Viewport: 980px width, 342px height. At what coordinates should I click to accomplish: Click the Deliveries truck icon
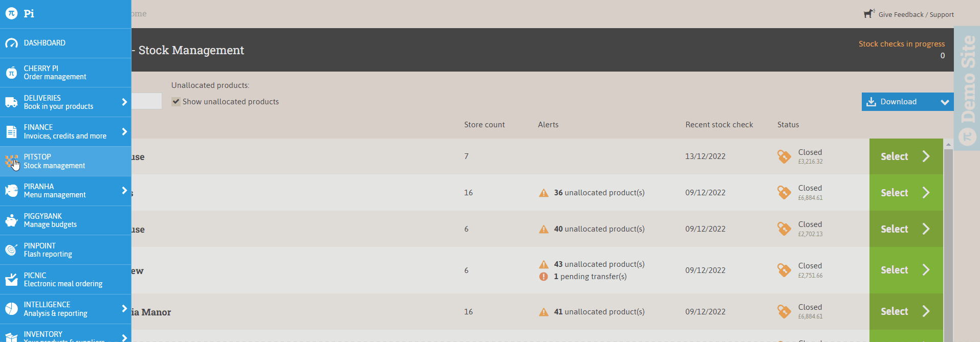(x=11, y=102)
